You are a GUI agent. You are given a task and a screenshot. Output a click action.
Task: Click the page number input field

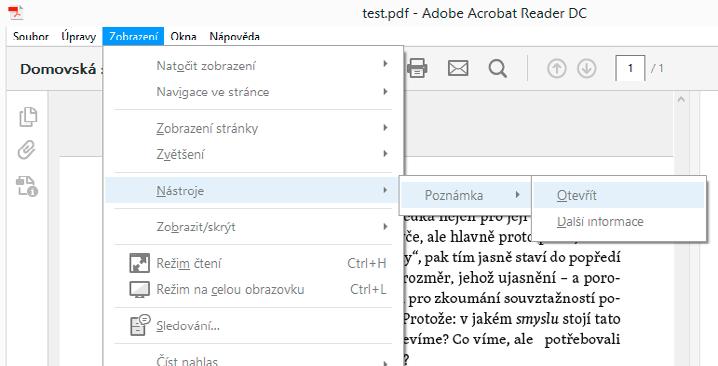click(x=630, y=69)
